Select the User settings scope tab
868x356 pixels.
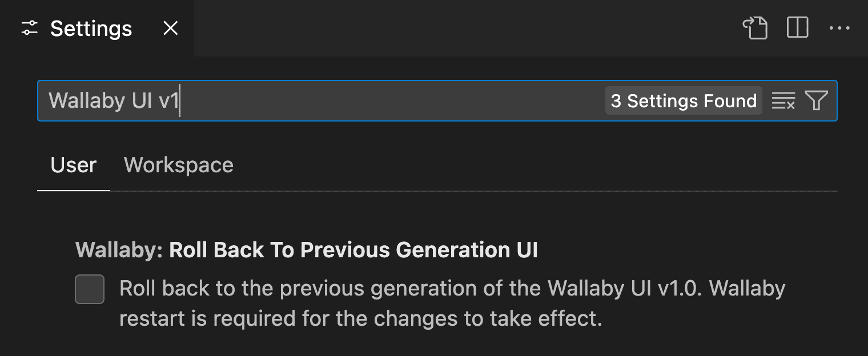74,165
